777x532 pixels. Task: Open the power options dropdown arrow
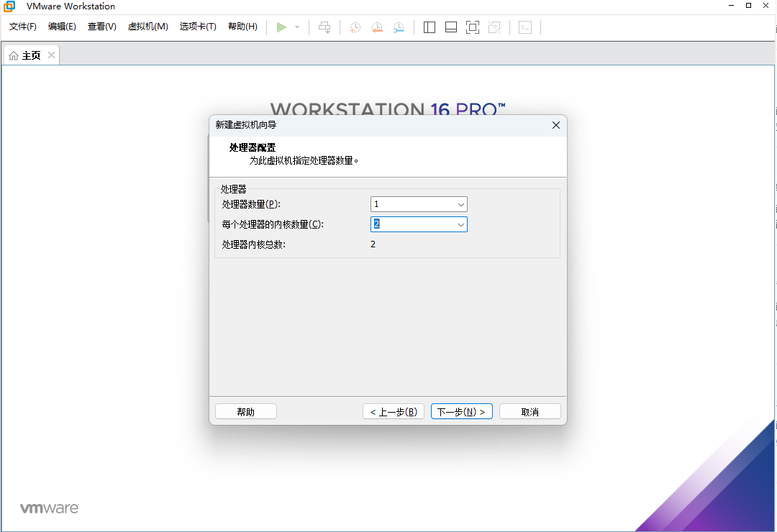297,27
